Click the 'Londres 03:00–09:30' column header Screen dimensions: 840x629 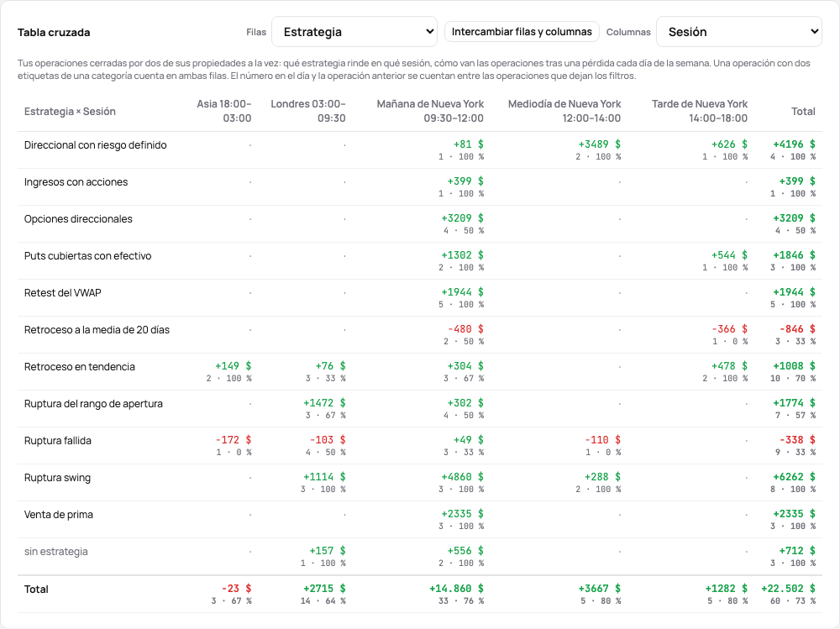coord(308,111)
